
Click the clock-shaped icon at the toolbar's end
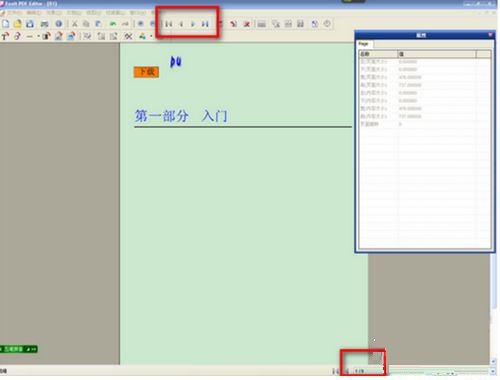coord(327,24)
